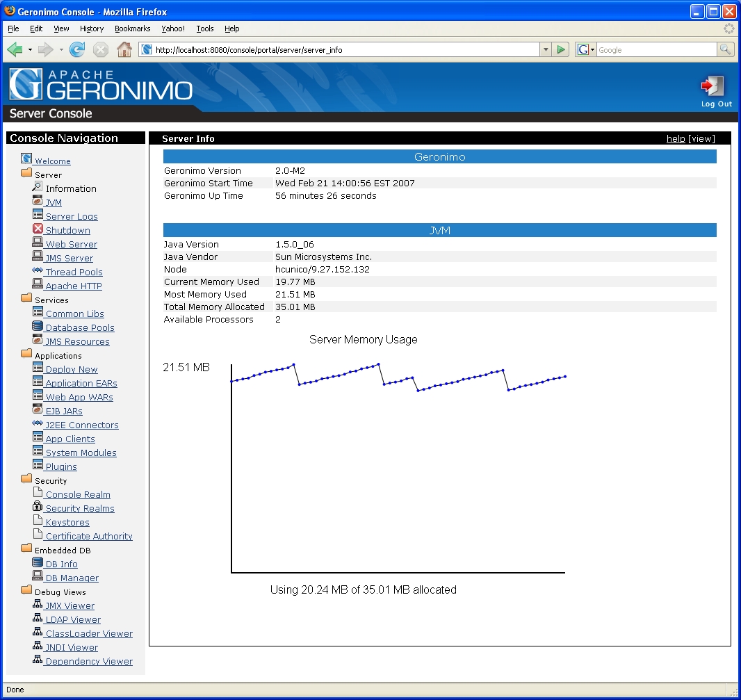Click the Web Server computer icon
The height and width of the screenshot is (700, 741).
pyautogui.click(x=38, y=242)
